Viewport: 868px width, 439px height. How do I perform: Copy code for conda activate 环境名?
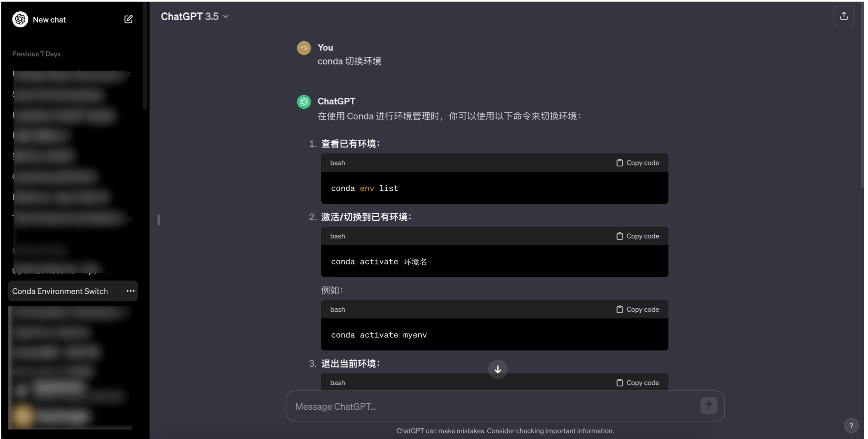[x=637, y=236]
